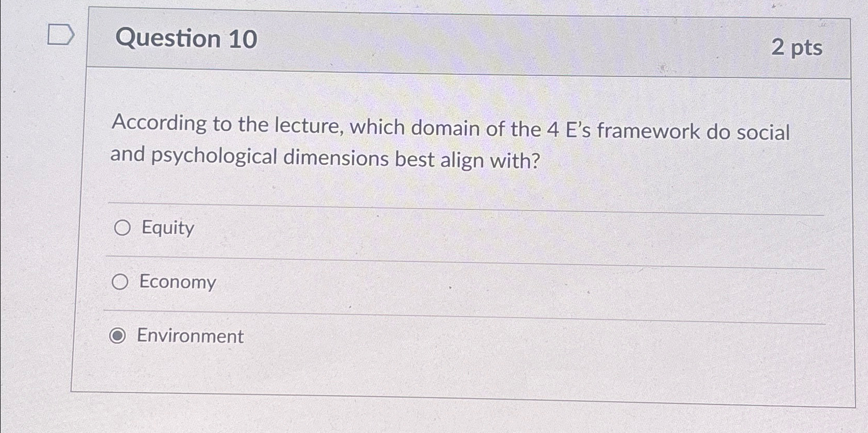Screen dimensions: 868x433
Task: Select the Economy radio button
Action: (122, 283)
